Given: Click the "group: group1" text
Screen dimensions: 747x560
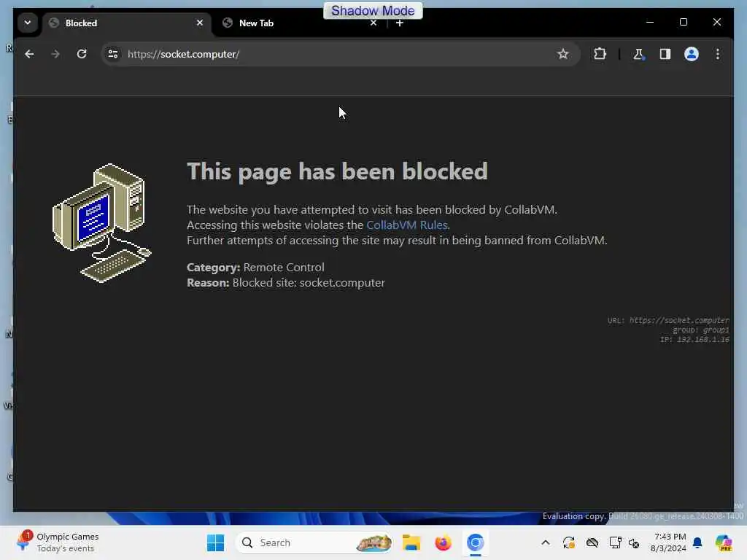Looking at the screenshot, I should (701, 330).
